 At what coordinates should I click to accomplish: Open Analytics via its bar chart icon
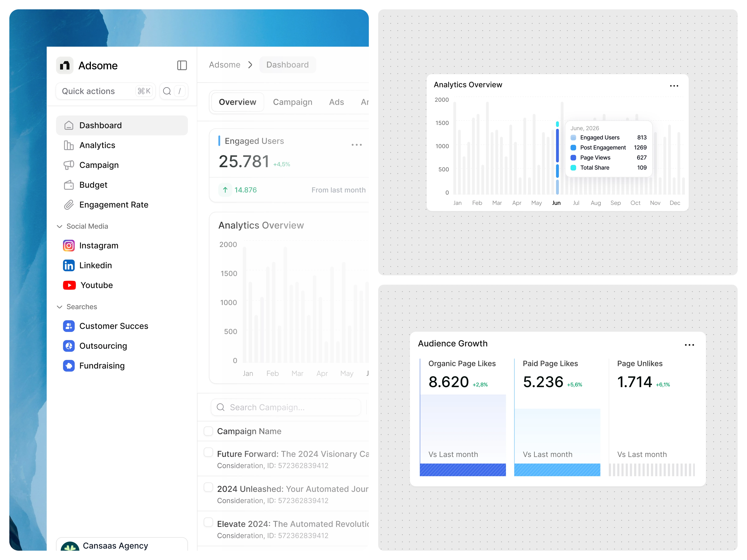tap(69, 145)
